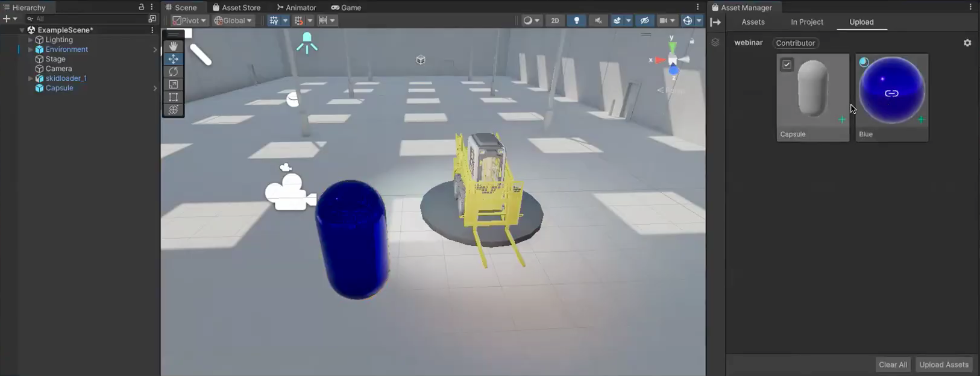Select the blue capsule object in scene
The image size is (980, 376).
pos(353,239)
